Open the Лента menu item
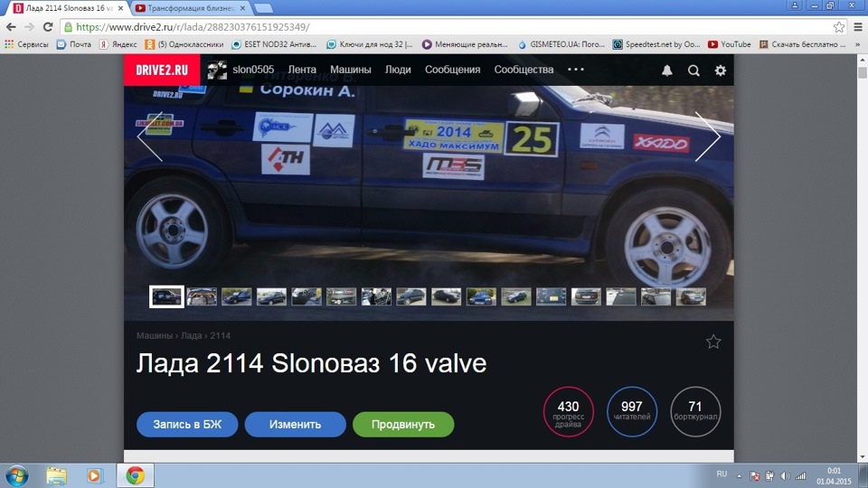Image resolution: width=868 pixels, height=488 pixels. coord(302,70)
